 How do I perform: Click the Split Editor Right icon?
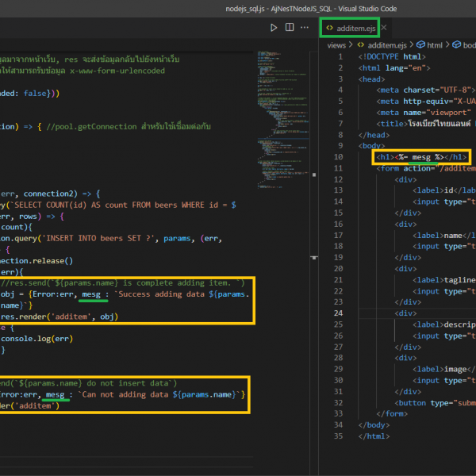click(x=290, y=28)
